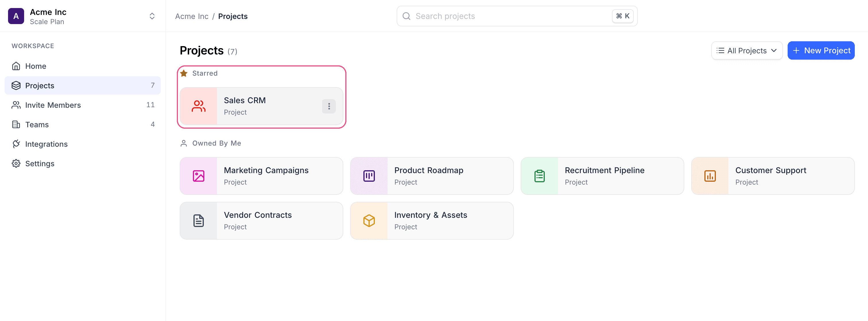Click the Projects breadcrumb
This screenshot has width=868, height=321.
pos(233,16)
